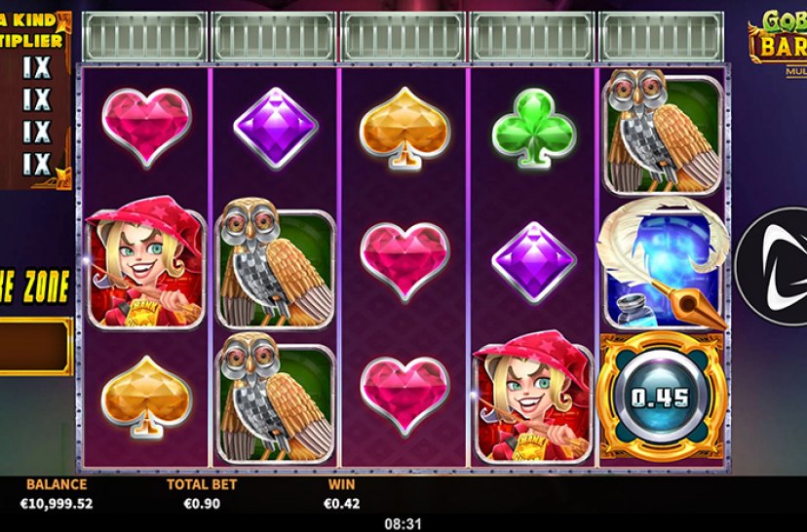Click the red-hat witch in first reel

tap(146, 261)
